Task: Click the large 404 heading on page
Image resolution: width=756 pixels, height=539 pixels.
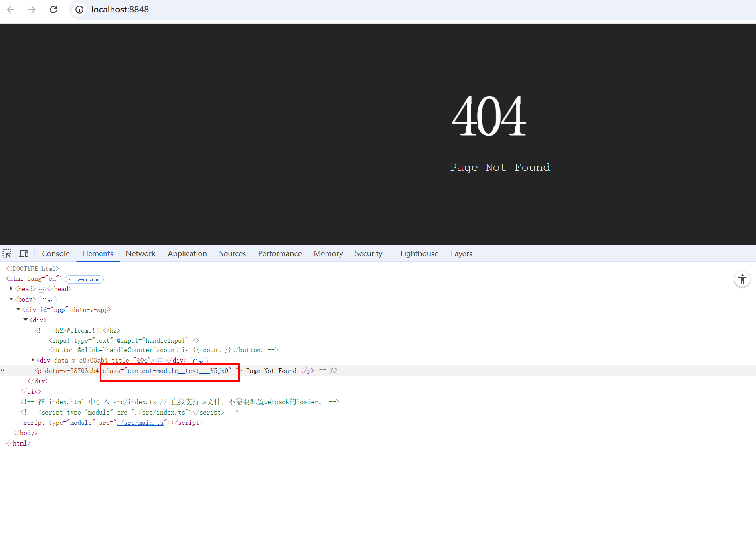Action: (x=489, y=116)
